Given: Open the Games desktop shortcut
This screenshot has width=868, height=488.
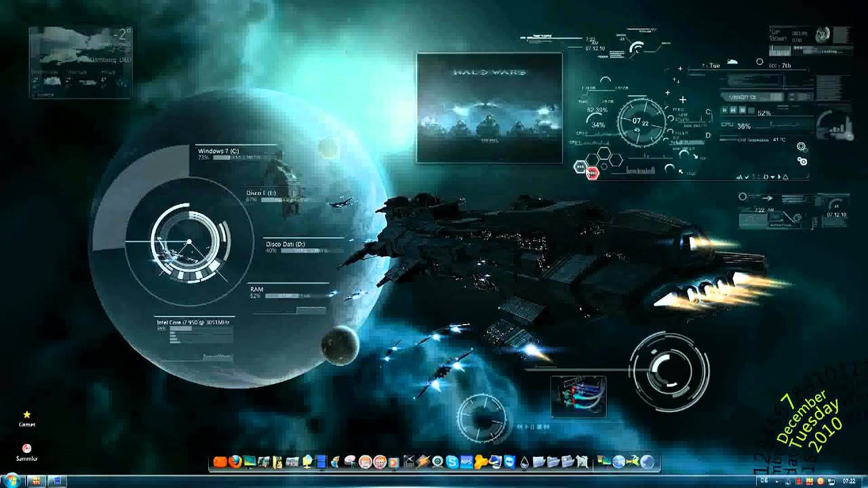Looking at the screenshot, I should tap(27, 418).
